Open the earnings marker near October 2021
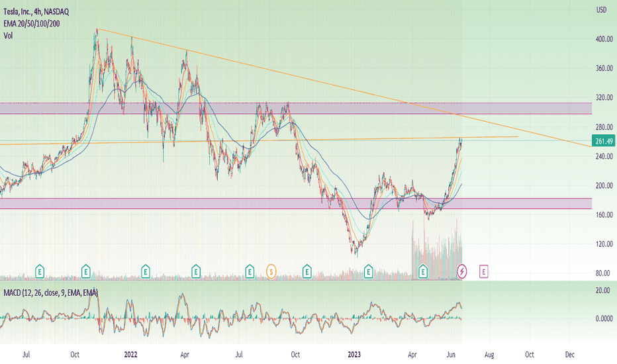 click(86, 271)
